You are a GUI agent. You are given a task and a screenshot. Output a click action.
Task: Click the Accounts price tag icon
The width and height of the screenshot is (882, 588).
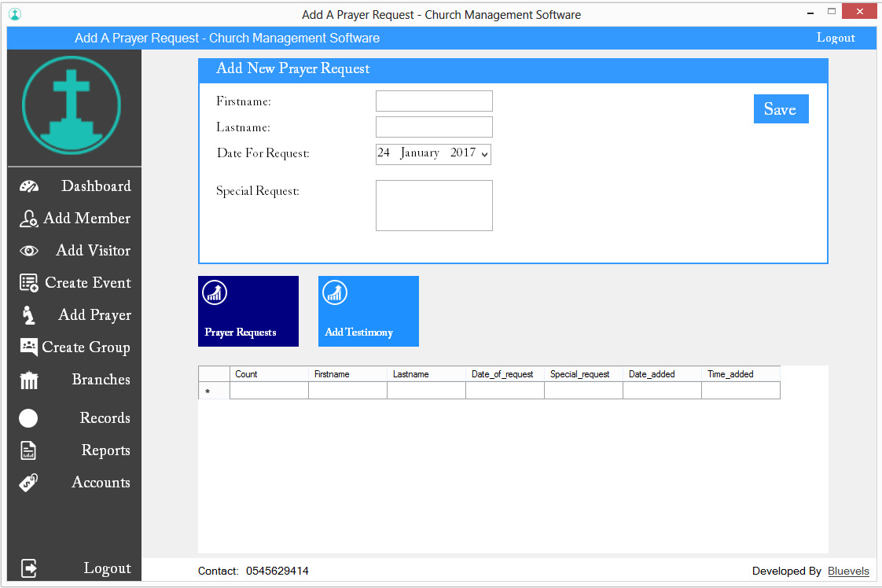(29, 483)
